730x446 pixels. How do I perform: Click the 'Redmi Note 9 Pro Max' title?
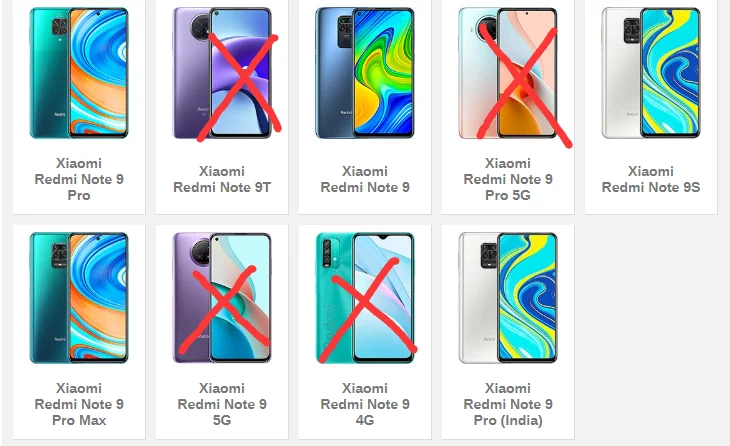[x=79, y=404]
